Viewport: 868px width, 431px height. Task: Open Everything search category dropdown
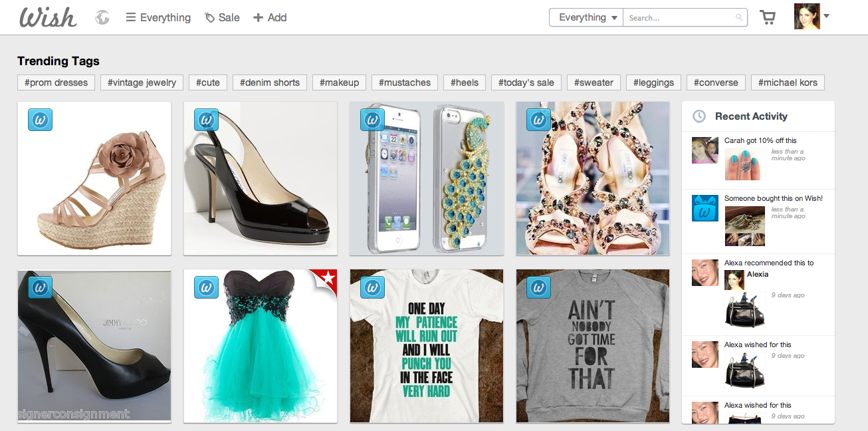point(586,17)
